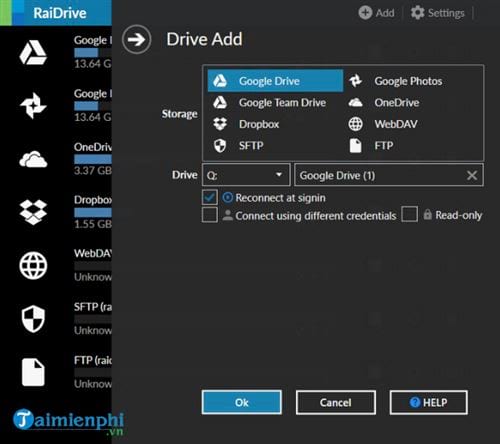Click the SFTP shield icon in the sidebar

[33, 319]
